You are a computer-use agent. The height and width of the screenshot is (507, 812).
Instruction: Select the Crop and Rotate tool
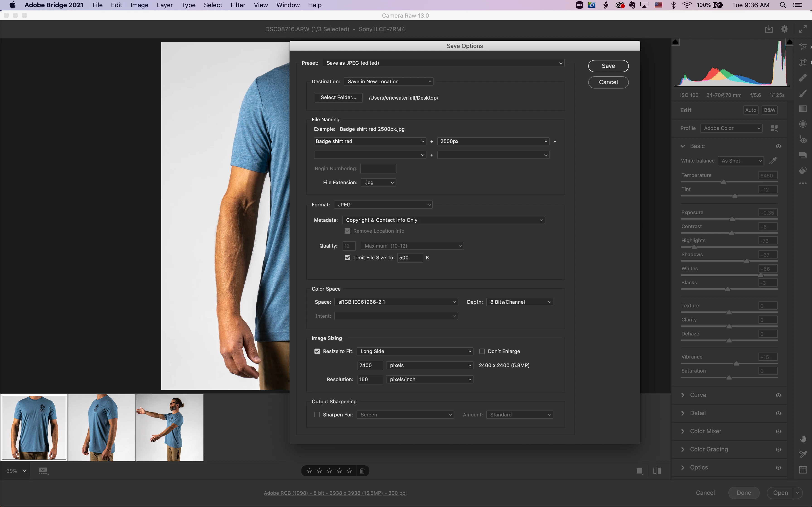pyautogui.click(x=803, y=62)
